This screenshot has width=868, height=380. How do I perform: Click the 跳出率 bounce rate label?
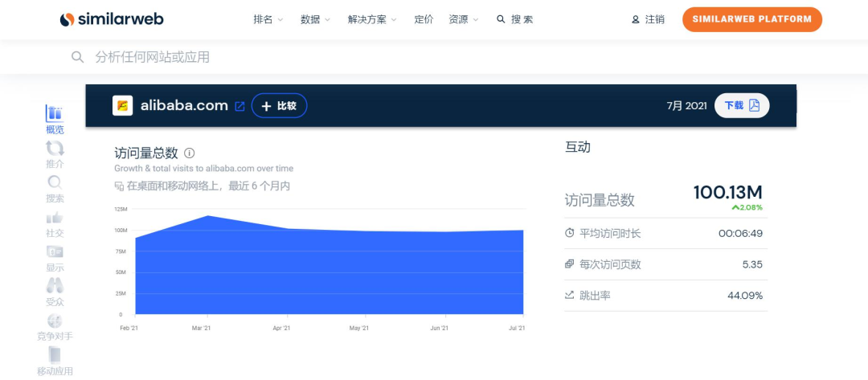595,296
